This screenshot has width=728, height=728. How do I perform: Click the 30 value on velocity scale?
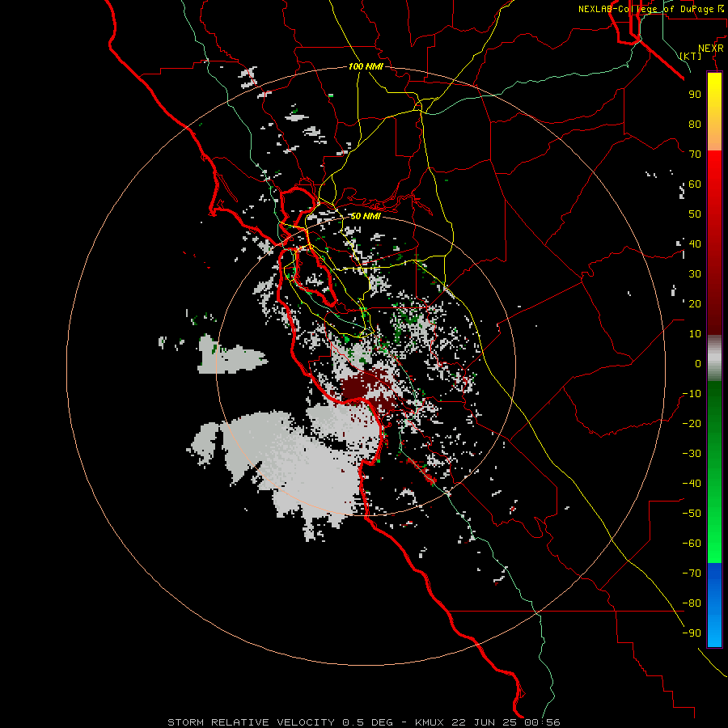(x=695, y=274)
